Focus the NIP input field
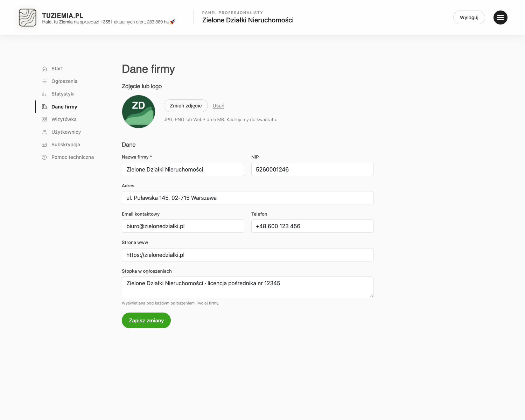 tap(313, 169)
